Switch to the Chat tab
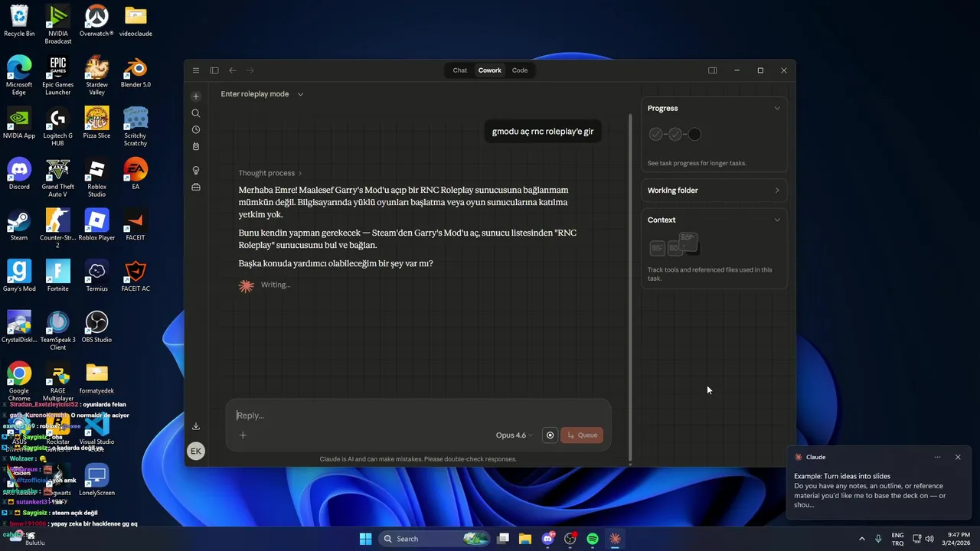This screenshot has width=980, height=551. 459,70
